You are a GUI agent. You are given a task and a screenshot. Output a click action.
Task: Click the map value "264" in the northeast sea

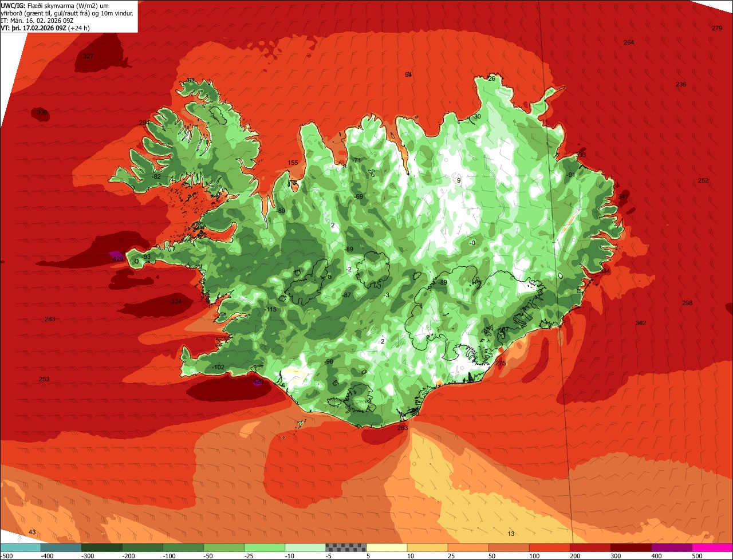click(629, 42)
